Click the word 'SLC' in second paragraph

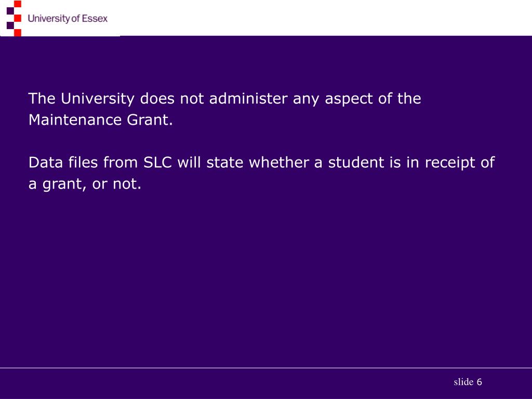click(158, 163)
